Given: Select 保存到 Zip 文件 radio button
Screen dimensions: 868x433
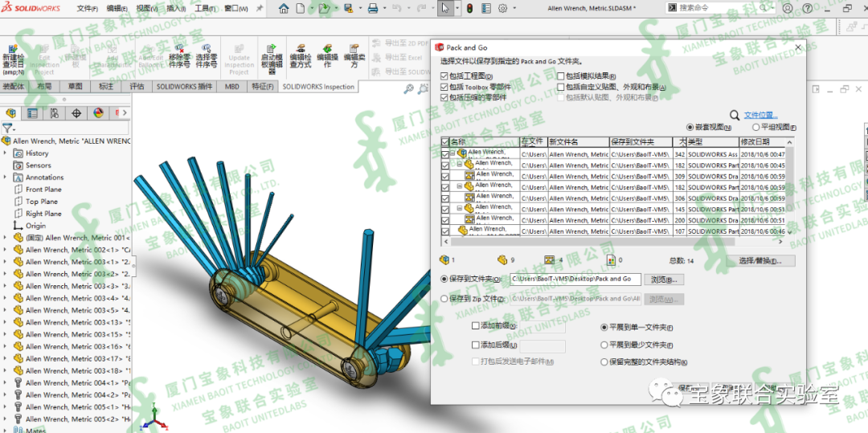Looking at the screenshot, I should click(x=444, y=299).
